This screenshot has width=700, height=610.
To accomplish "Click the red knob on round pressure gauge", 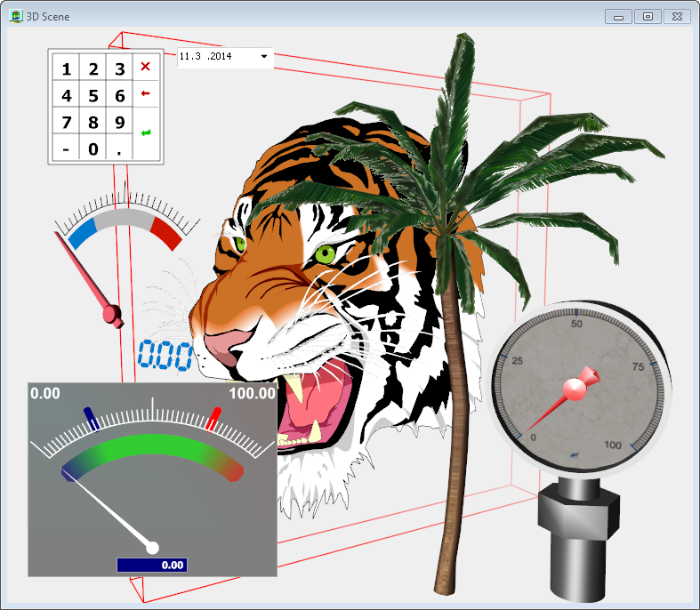I will (x=575, y=388).
